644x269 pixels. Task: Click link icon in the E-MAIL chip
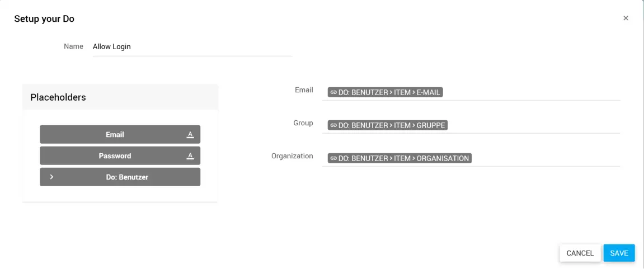(333, 92)
